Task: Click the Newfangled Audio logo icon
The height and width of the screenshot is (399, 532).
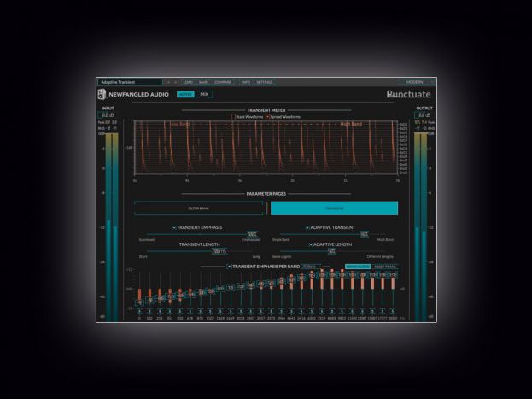Action: 102,94
